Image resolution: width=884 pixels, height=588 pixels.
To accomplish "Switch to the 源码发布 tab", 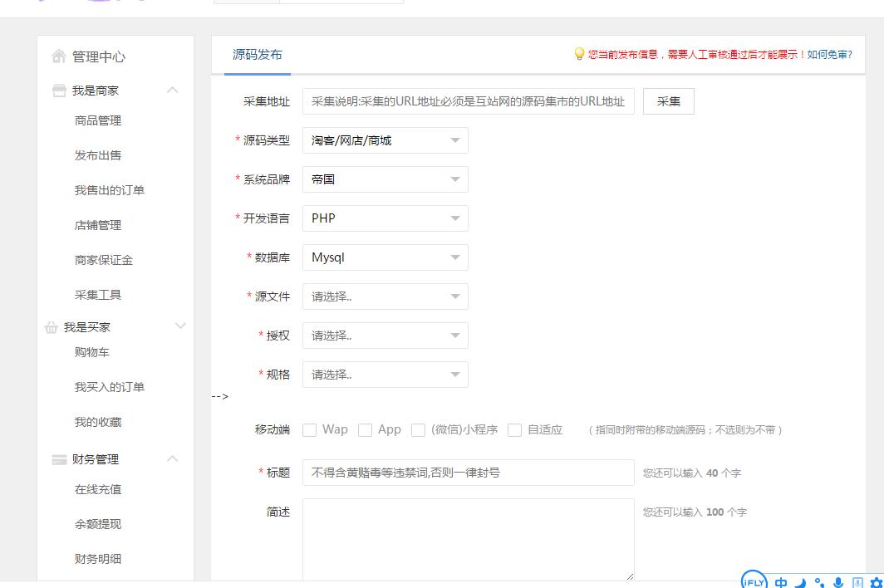I will pyautogui.click(x=257, y=55).
